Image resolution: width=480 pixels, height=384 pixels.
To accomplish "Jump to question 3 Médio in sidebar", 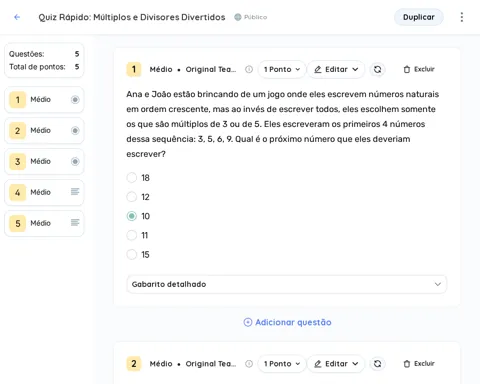I will (44, 161).
